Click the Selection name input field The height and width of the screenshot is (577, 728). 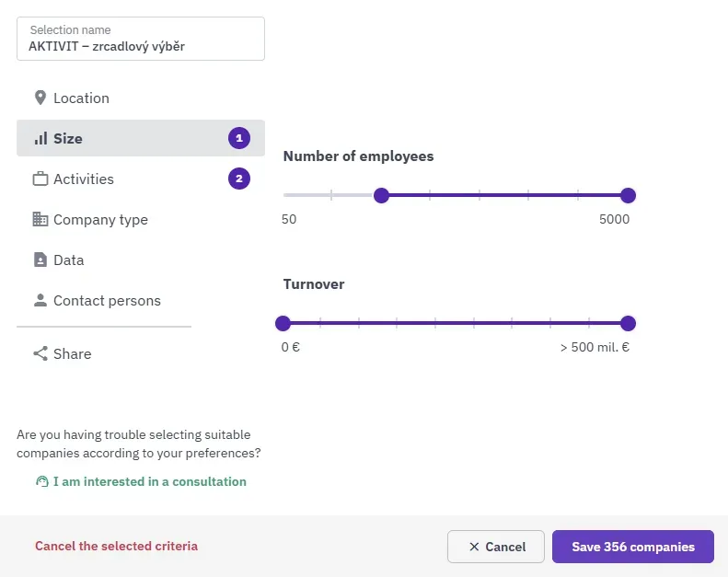click(141, 39)
